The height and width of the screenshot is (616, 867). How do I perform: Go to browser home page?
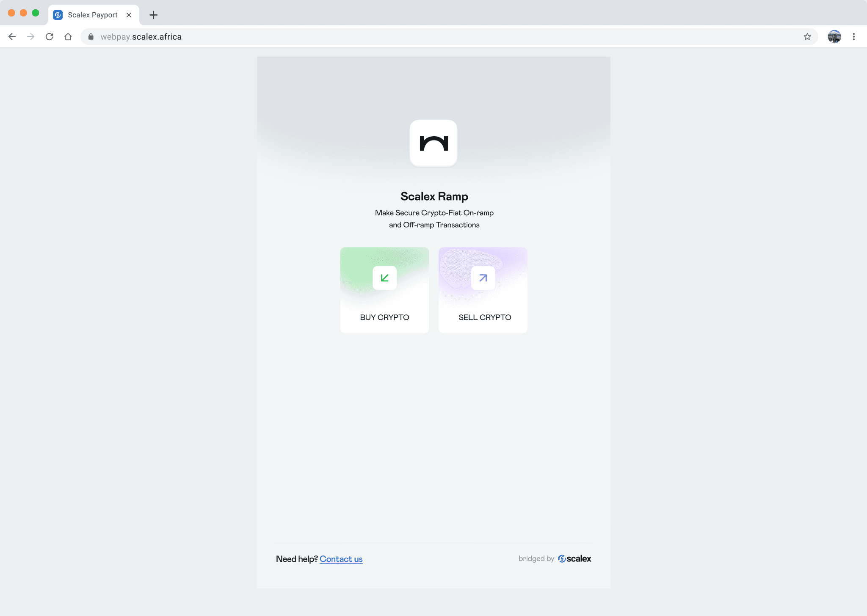pos(68,37)
